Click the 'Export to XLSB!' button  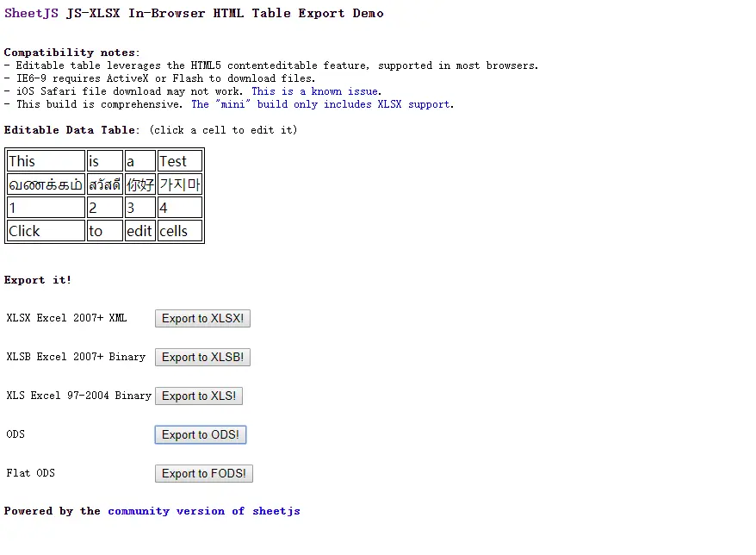pos(202,357)
